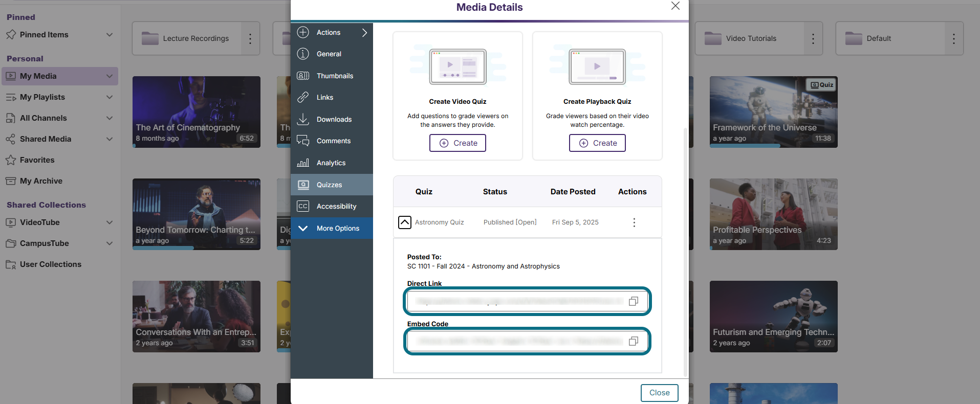Click the My Archive box icon
The image size is (980, 404).
11,181
